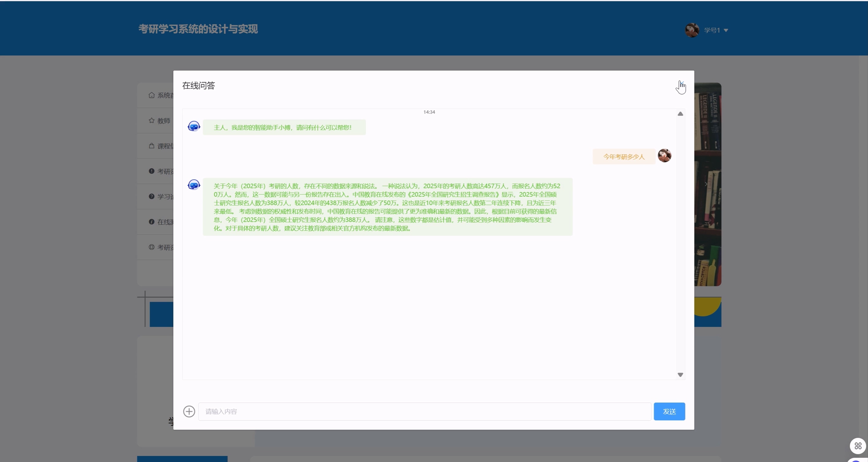Screen dimensions: 868x462
Task: Click the chat scrollbar down arrow
Action: click(680, 375)
